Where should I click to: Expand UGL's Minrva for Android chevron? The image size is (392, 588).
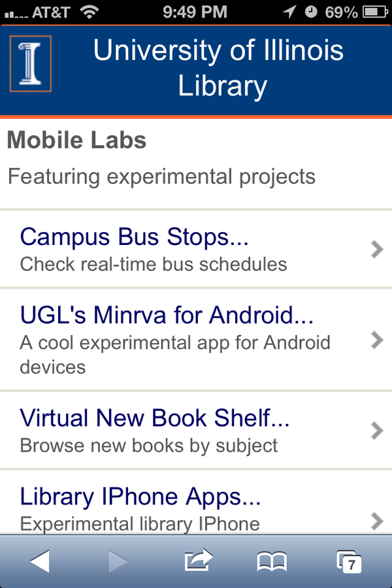click(376, 340)
